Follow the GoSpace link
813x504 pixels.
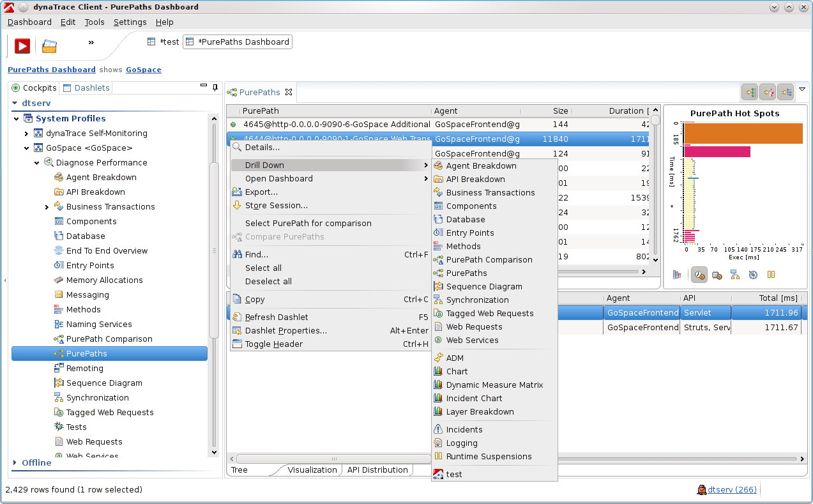coord(144,70)
